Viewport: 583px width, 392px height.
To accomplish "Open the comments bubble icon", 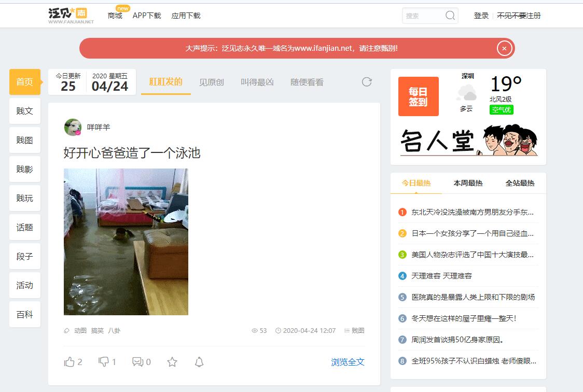I will (x=137, y=362).
